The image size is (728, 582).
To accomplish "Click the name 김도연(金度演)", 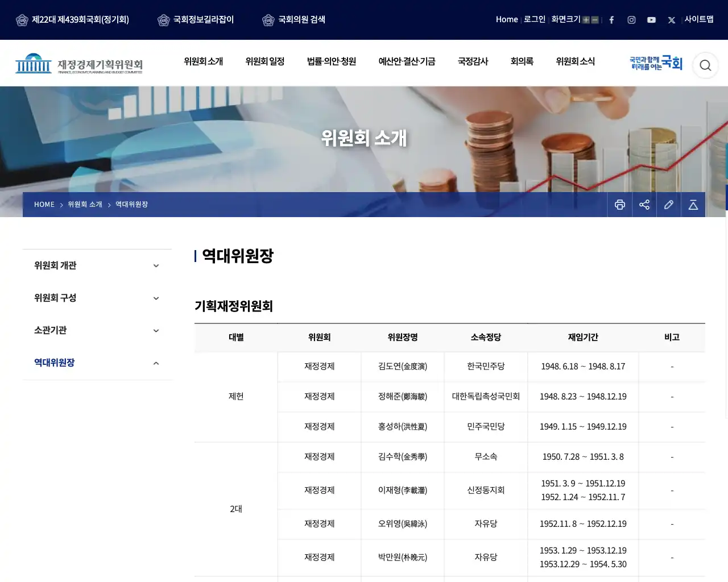I will tap(403, 367).
